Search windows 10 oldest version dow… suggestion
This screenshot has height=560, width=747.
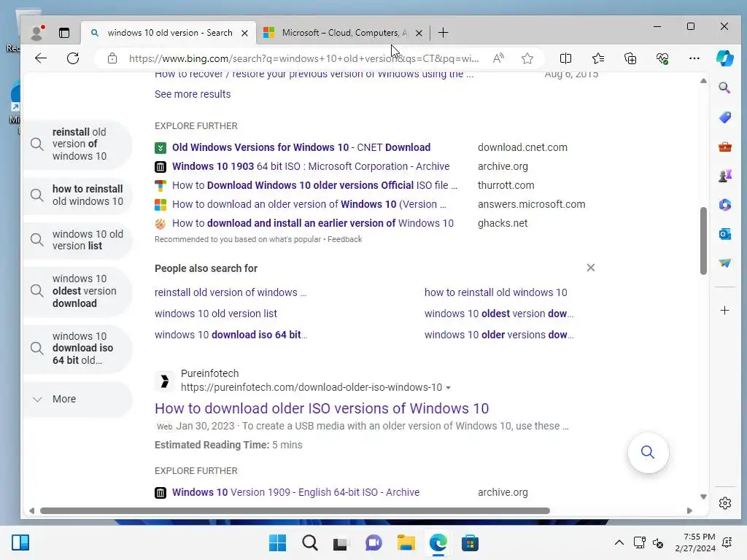point(499,314)
